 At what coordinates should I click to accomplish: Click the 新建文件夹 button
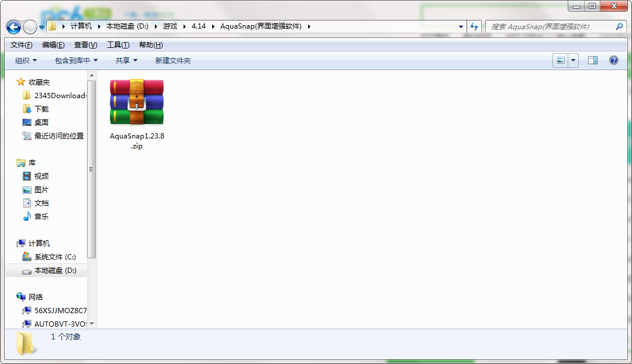click(x=173, y=60)
